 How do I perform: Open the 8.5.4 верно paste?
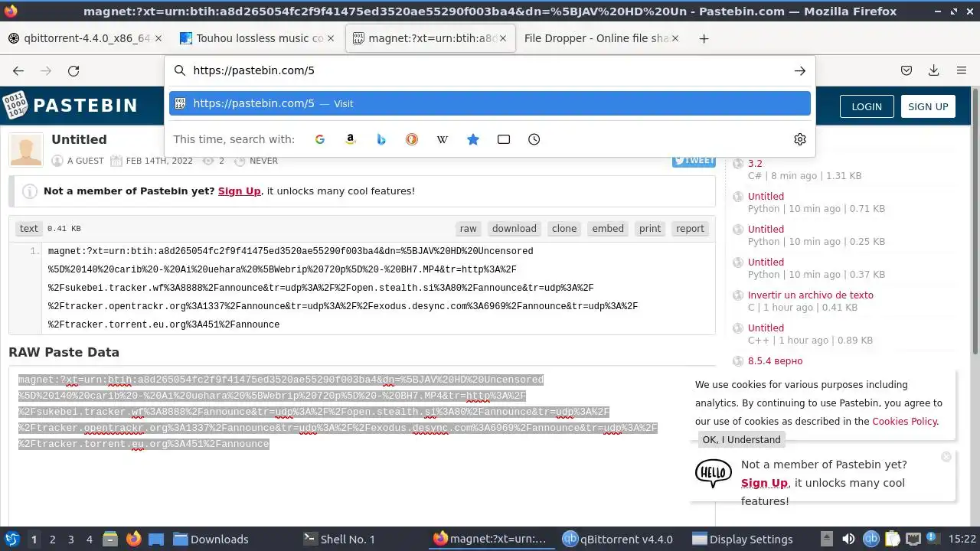[x=775, y=360]
